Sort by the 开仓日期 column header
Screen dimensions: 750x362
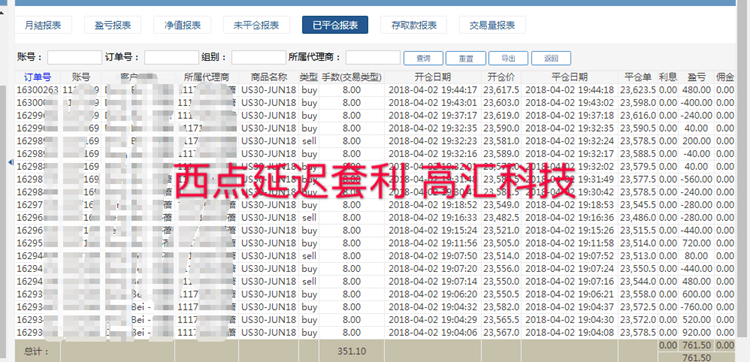(433, 77)
